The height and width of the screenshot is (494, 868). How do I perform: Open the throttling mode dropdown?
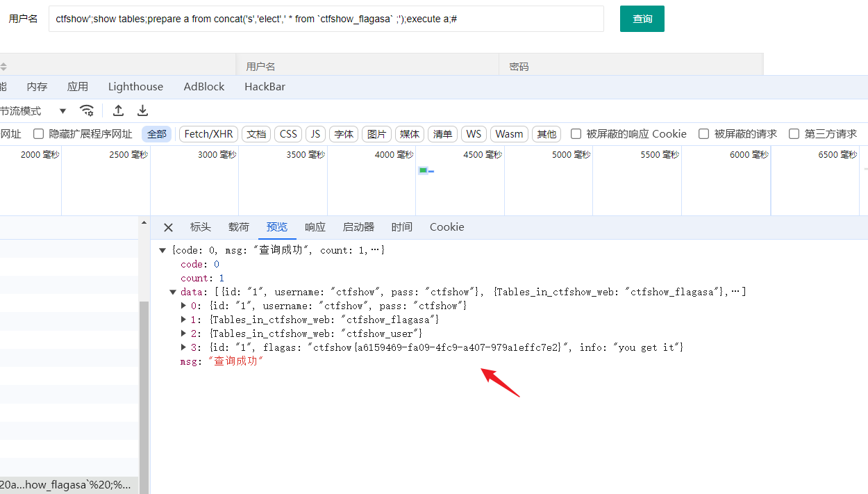pos(62,111)
